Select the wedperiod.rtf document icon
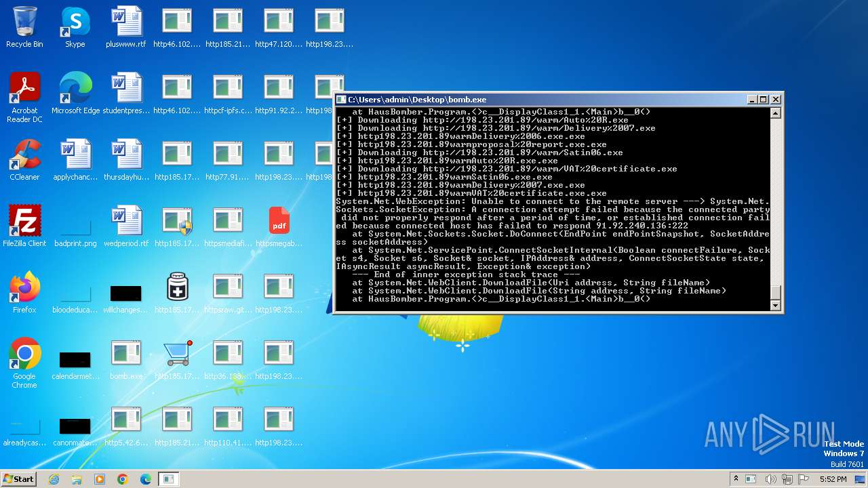 coord(126,226)
